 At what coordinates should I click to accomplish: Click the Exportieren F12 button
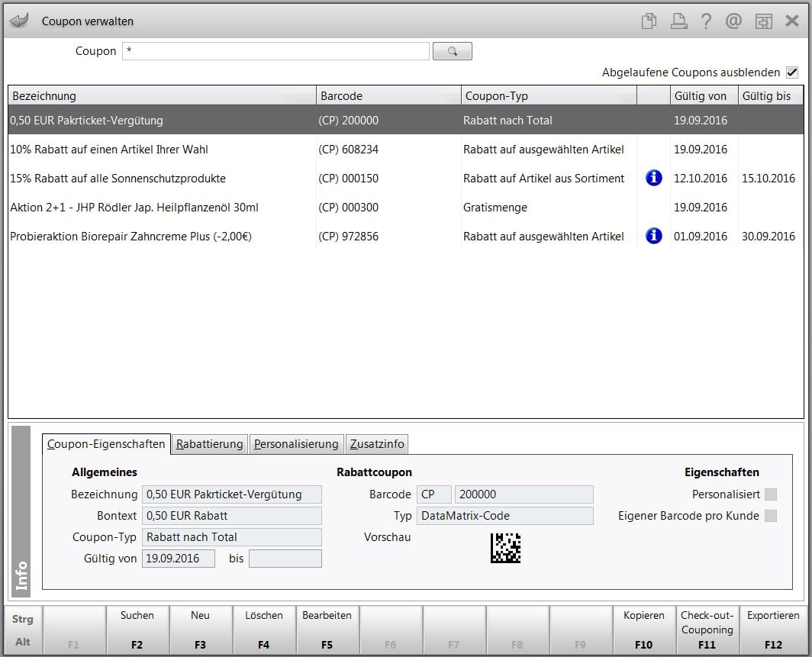click(773, 630)
